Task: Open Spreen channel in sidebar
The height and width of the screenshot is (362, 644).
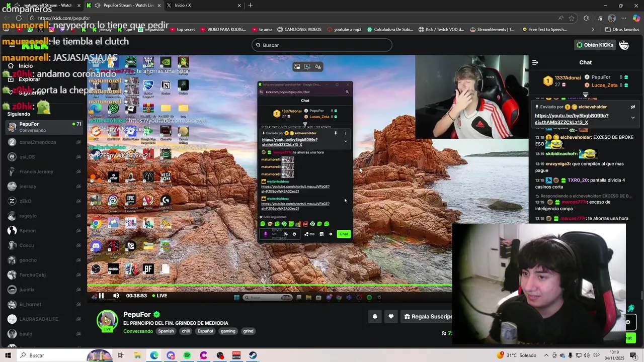Action: coord(44,230)
